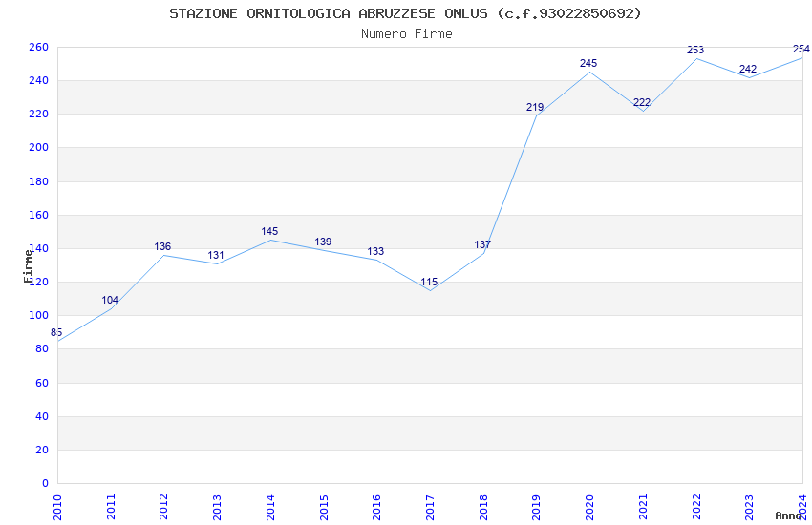Click the y-axis value 140
Screen dimensions: 812x525
tap(39, 248)
